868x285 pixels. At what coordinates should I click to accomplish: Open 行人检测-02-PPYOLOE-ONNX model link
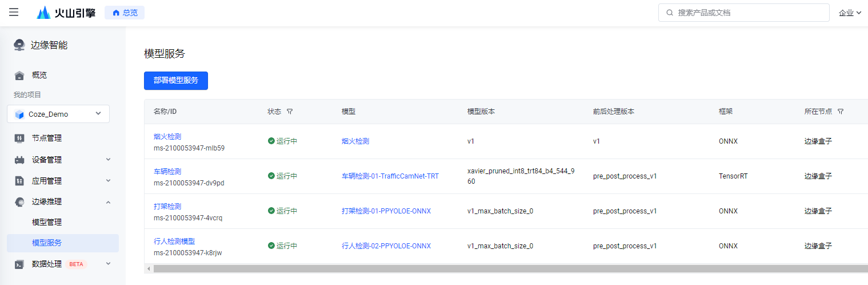coord(386,246)
